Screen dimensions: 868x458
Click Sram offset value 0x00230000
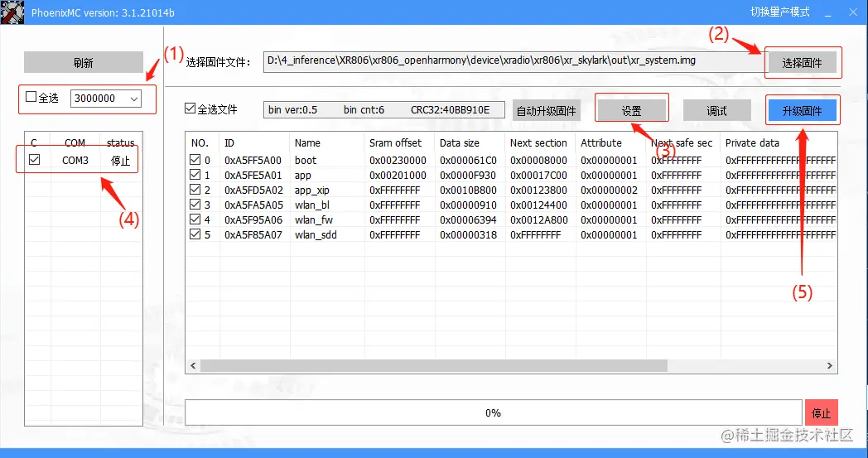[398, 161]
